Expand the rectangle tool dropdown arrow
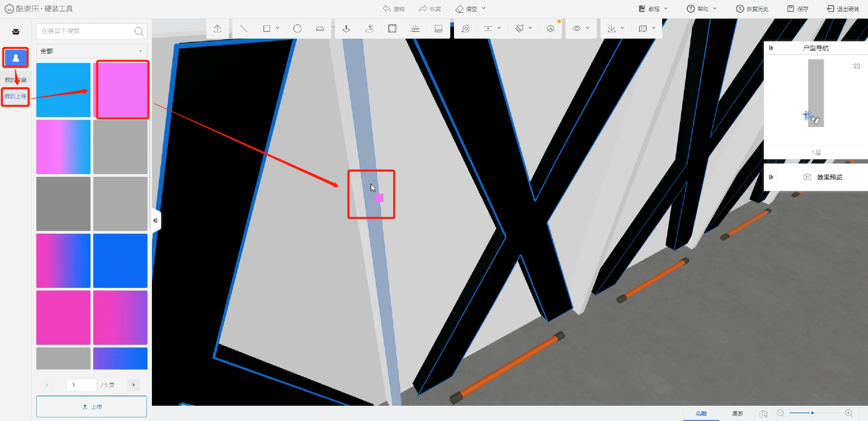Image resolution: width=868 pixels, height=421 pixels. [x=278, y=28]
